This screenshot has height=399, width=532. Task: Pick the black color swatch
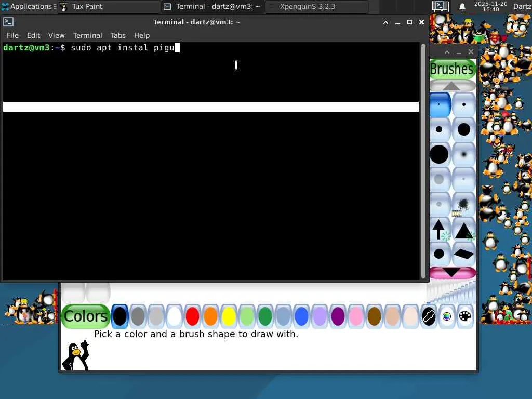[x=120, y=316]
